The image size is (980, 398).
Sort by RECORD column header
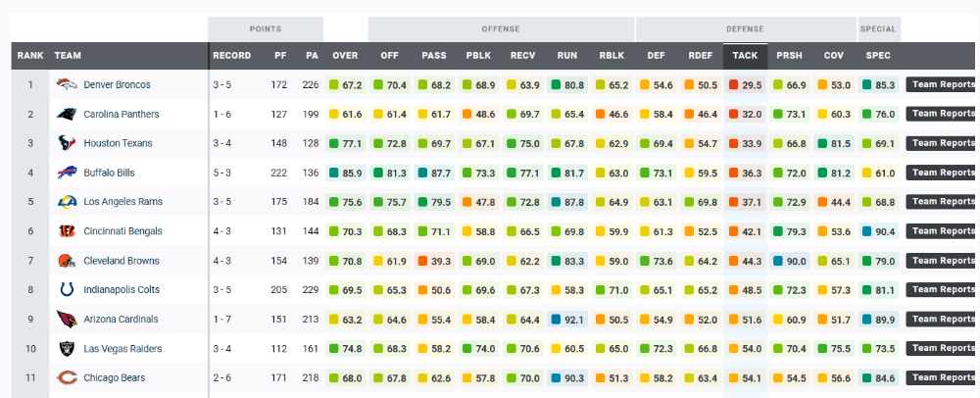click(231, 56)
